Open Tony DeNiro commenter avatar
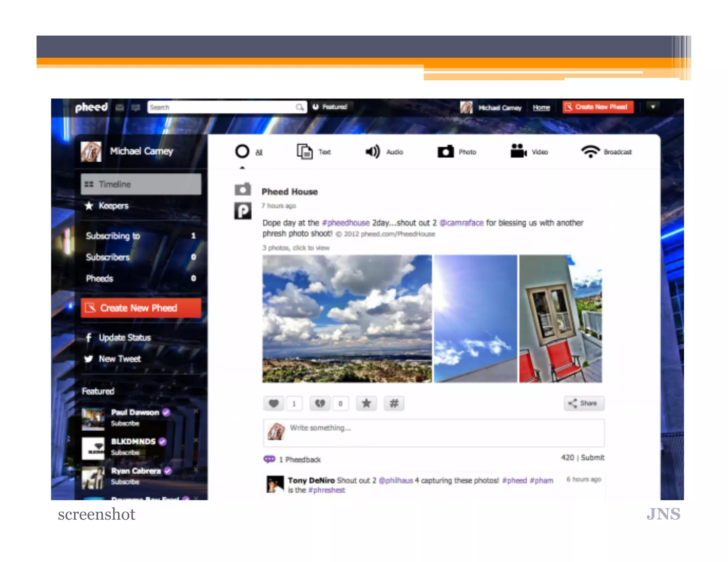This screenshot has height=562, width=728. tap(275, 484)
